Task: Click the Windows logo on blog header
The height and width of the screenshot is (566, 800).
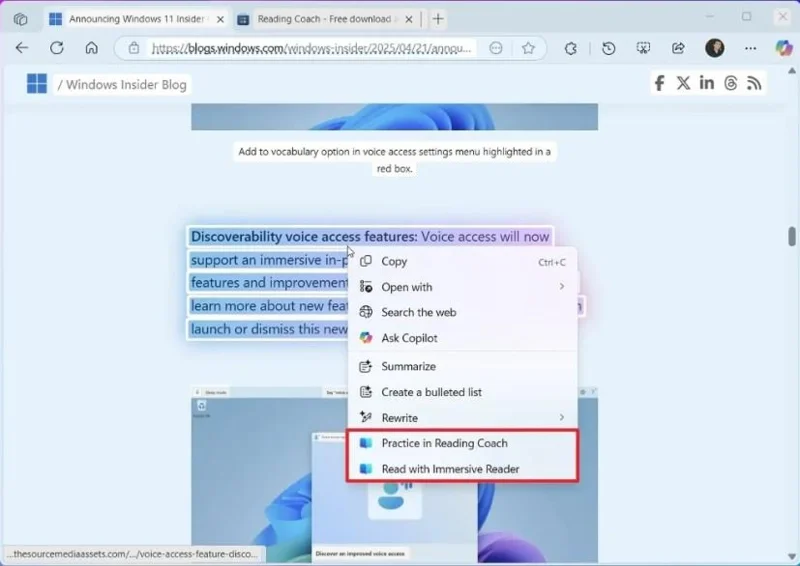Action: click(37, 84)
